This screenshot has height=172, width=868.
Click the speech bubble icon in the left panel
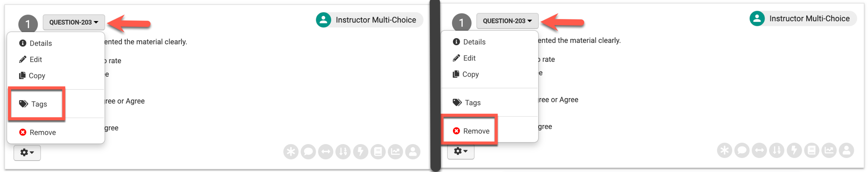[308, 152]
